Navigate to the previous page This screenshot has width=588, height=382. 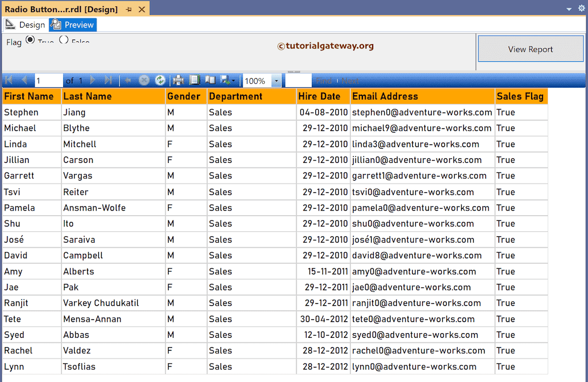pos(24,80)
